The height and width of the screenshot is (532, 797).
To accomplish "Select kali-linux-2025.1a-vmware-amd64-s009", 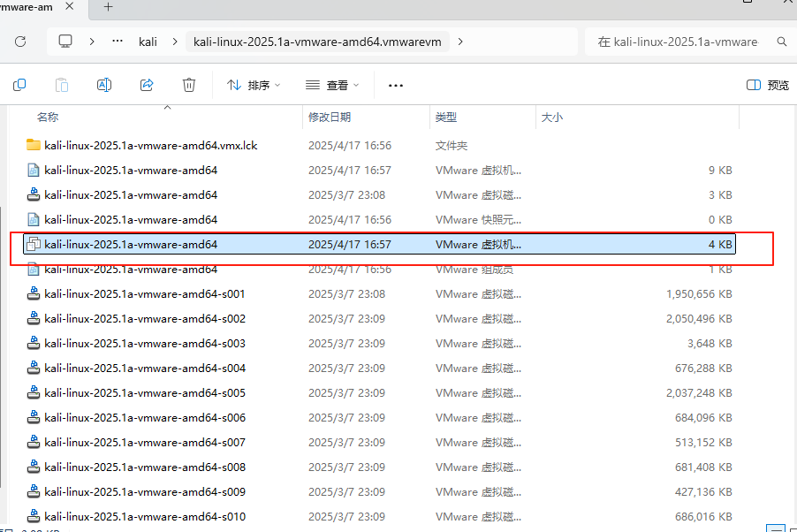I will coord(379,492).
